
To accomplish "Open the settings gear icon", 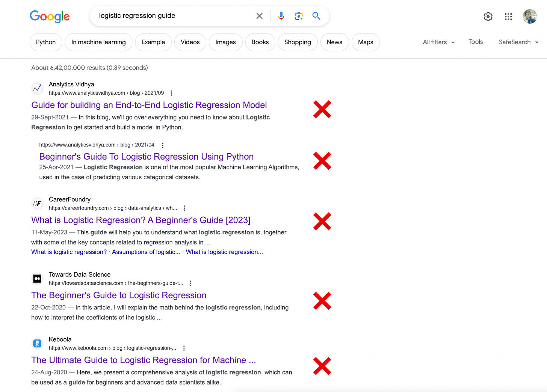I will 488,17.
